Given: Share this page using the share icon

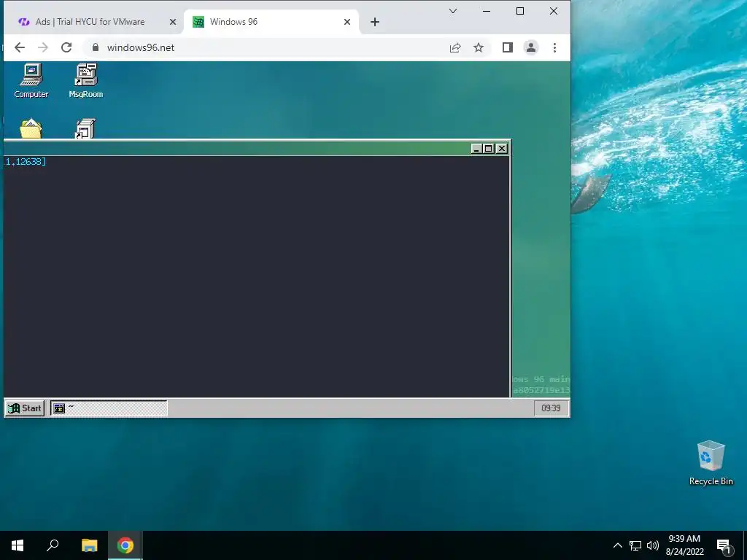Looking at the screenshot, I should point(455,47).
